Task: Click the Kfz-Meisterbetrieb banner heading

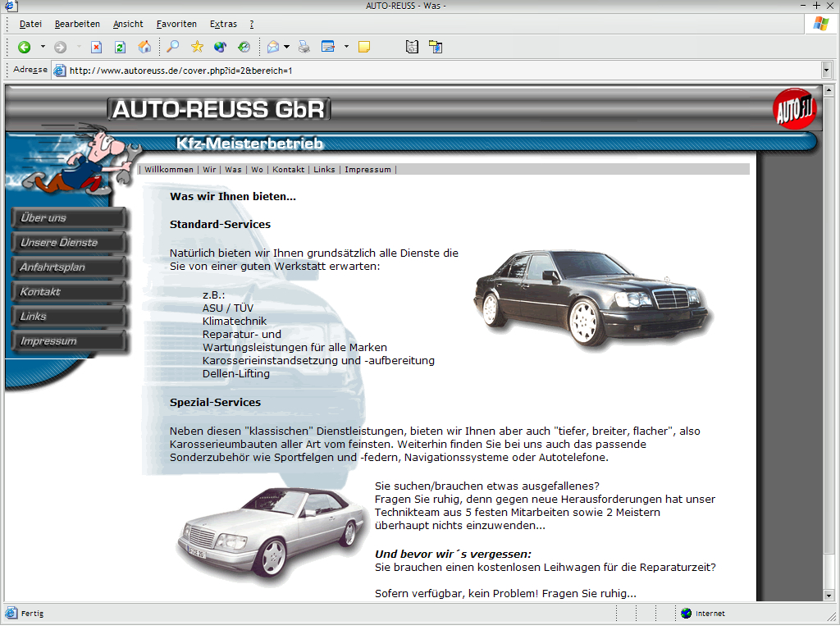Action: click(249, 144)
